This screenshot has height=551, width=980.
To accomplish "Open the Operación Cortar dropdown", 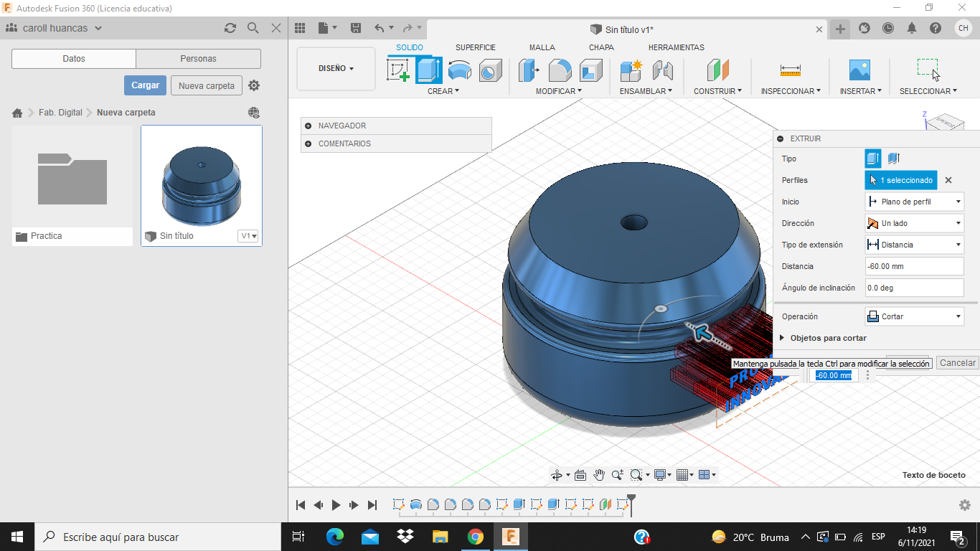I will click(914, 316).
